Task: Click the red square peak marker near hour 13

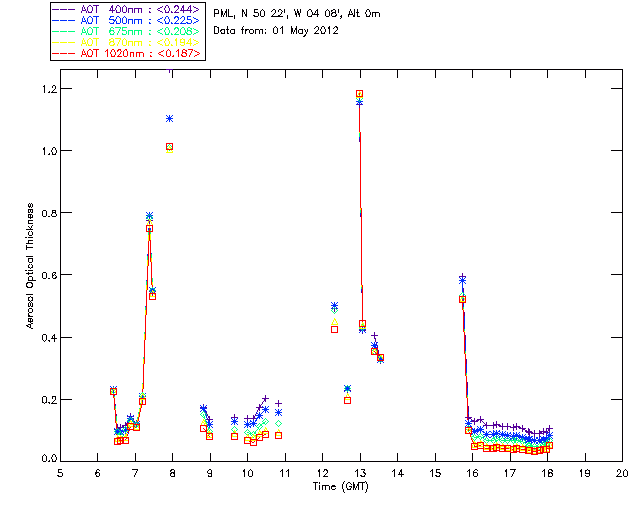Action: coord(360,94)
